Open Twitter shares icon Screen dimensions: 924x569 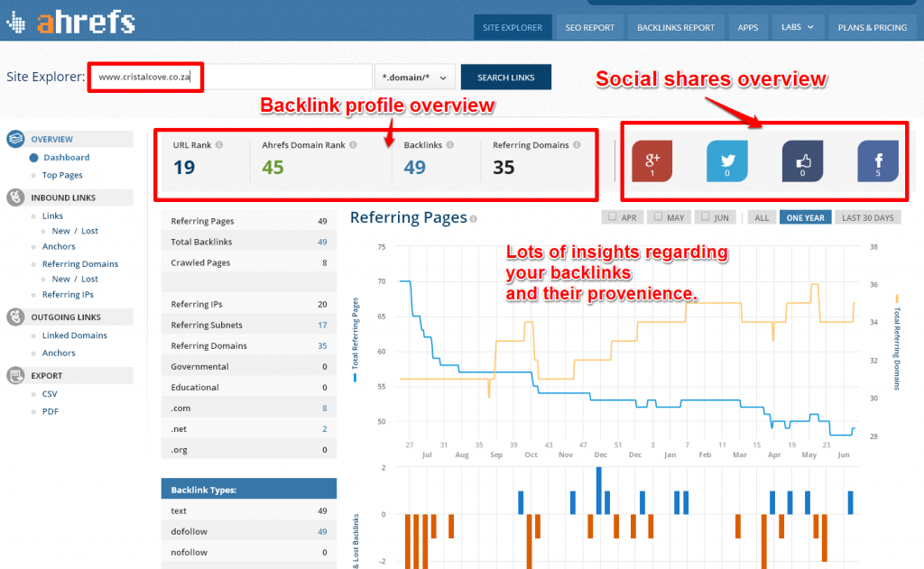[x=727, y=161]
